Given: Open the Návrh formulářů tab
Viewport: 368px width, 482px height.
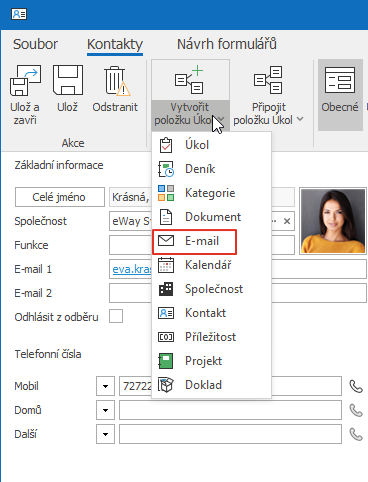Looking at the screenshot, I should pyautogui.click(x=227, y=44).
